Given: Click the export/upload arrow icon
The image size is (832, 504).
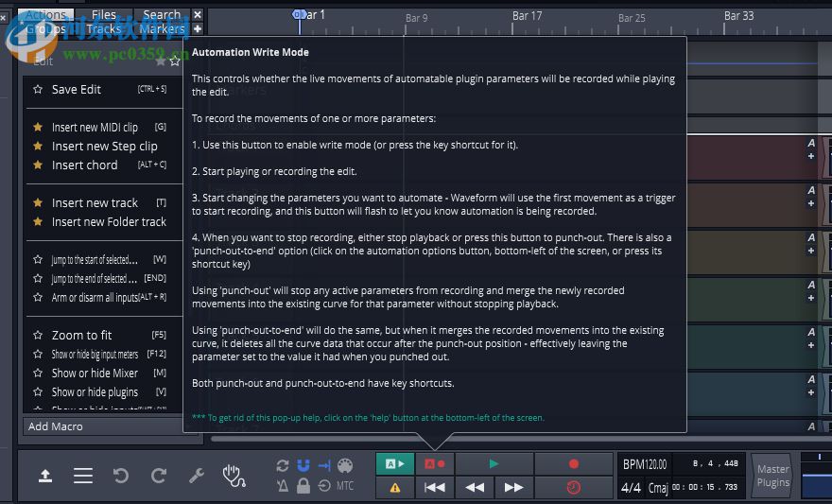Looking at the screenshot, I should (x=45, y=476).
